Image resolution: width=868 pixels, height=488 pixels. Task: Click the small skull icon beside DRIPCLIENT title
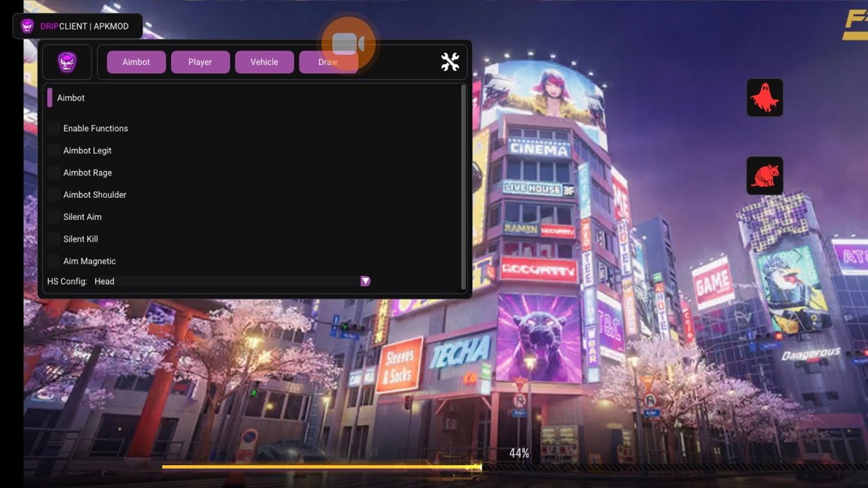tap(27, 26)
